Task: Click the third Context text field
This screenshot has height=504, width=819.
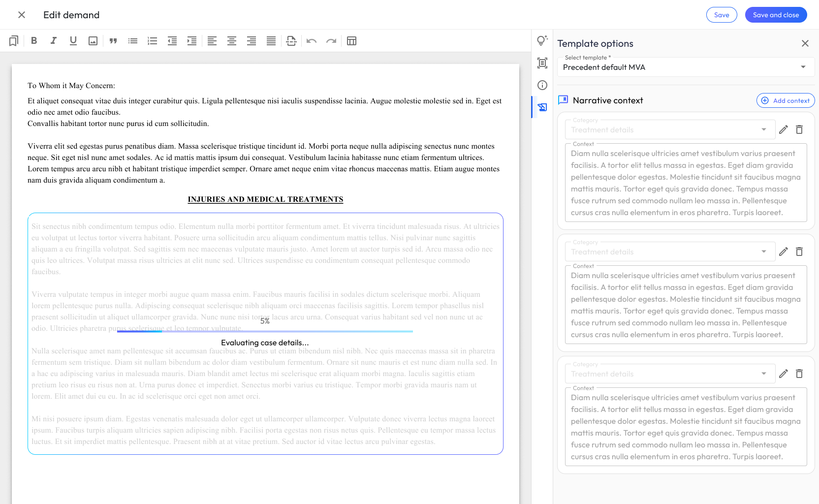Action: click(686, 427)
